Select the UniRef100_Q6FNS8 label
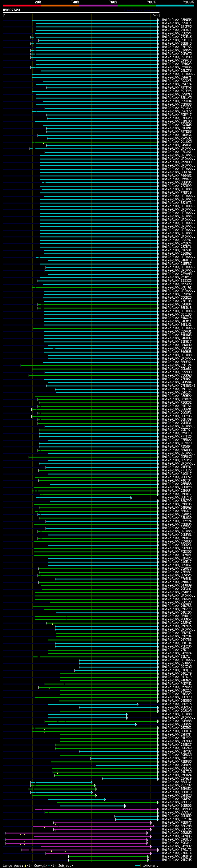Screen dimensions: 197x868 177,484
